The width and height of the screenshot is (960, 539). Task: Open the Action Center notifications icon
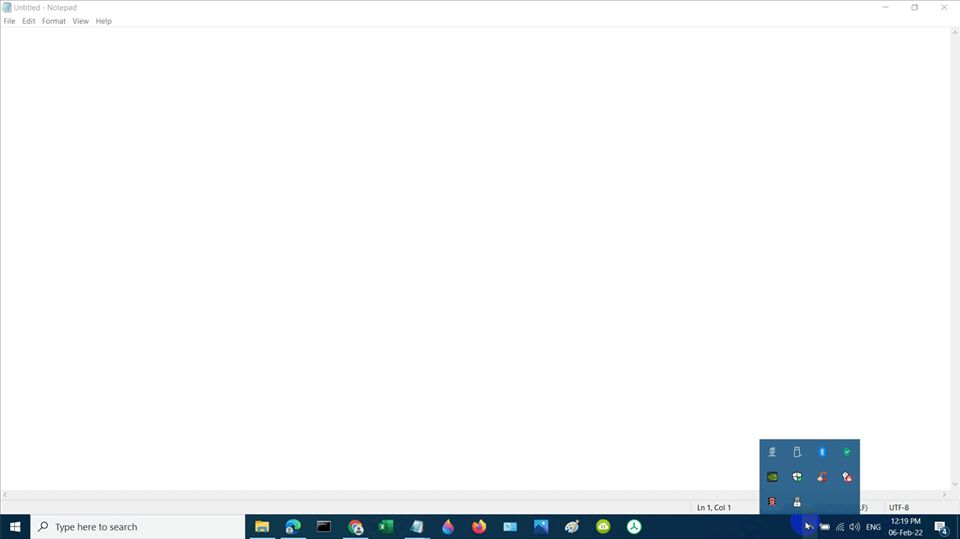[x=942, y=527]
